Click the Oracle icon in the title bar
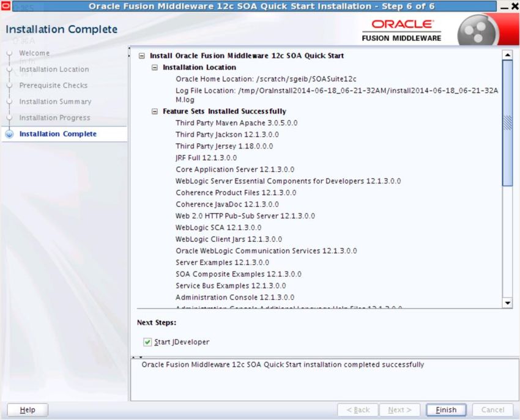Viewport: 520px width, 420px height. coord(6,6)
